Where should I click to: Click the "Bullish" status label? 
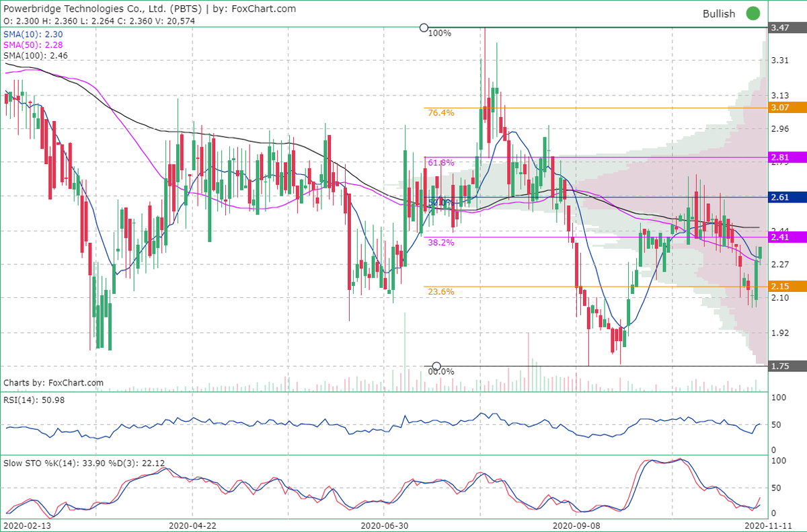click(719, 13)
